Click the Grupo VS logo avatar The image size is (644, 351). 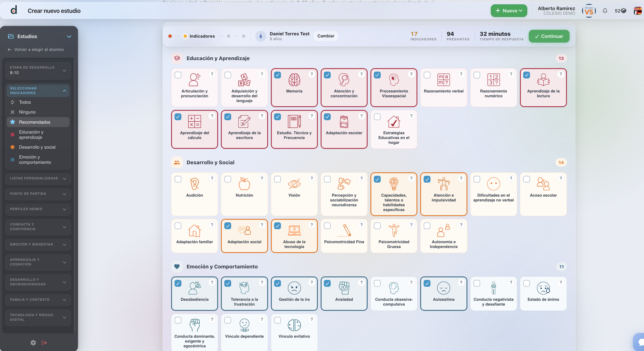[589, 11]
